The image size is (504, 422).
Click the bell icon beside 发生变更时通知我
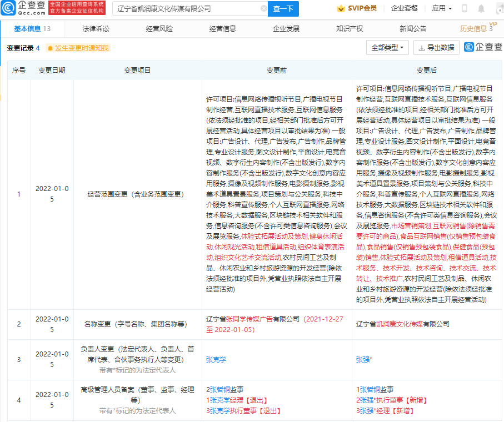pos(50,48)
